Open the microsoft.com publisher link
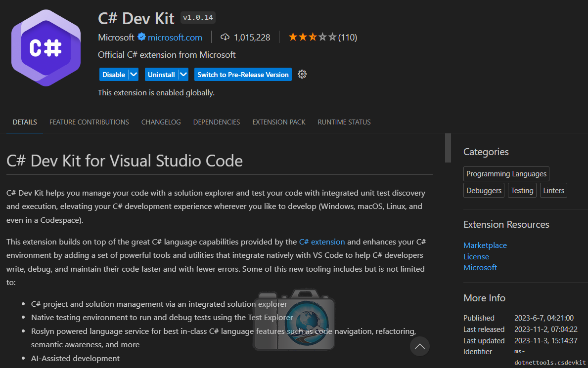 click(x=175, y=38)
